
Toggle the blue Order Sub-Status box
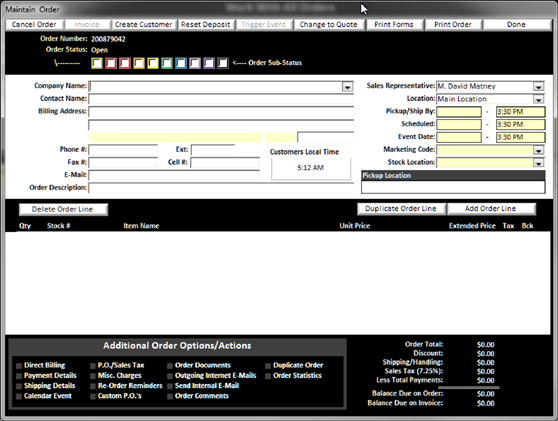click(181, 63)
